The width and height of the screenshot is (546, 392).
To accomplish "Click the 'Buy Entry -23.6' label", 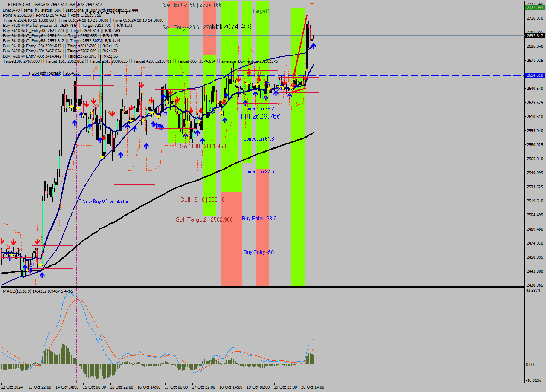I will (259, 219).
